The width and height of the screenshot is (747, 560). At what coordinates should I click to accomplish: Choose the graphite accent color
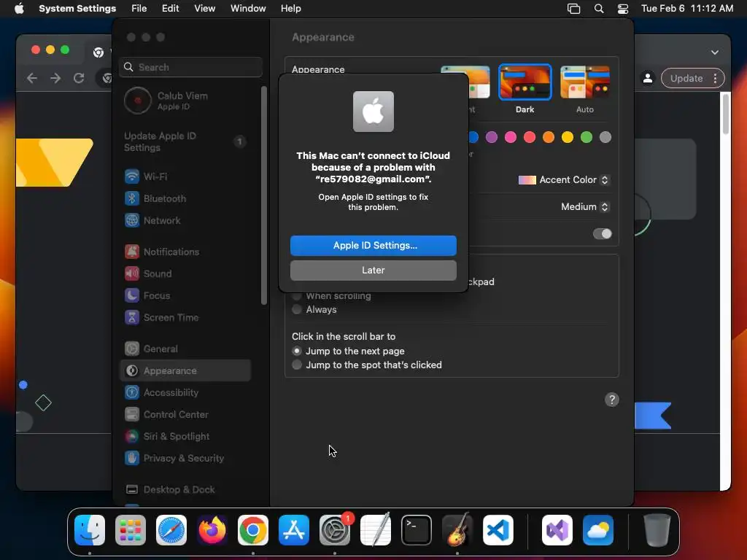pos(605,138)
